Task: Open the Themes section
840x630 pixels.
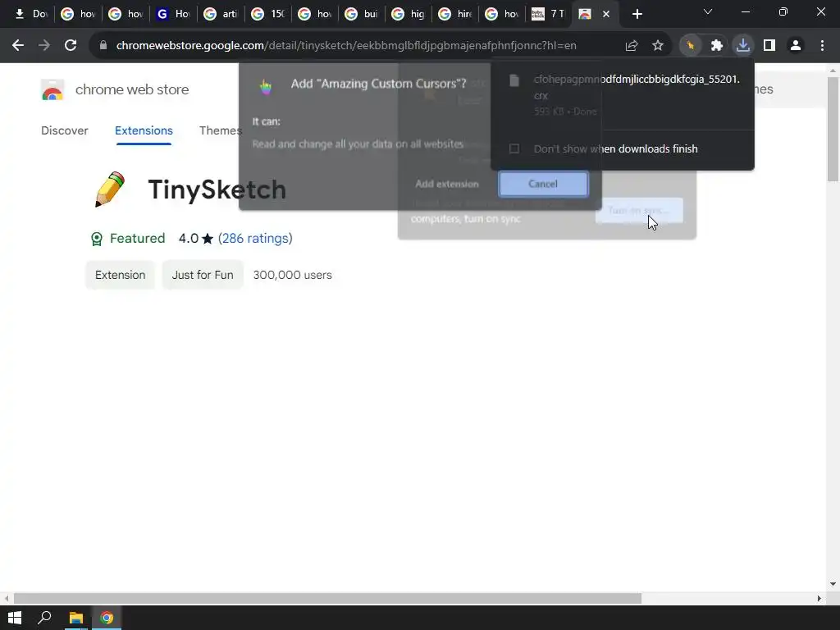Action: 220,130
